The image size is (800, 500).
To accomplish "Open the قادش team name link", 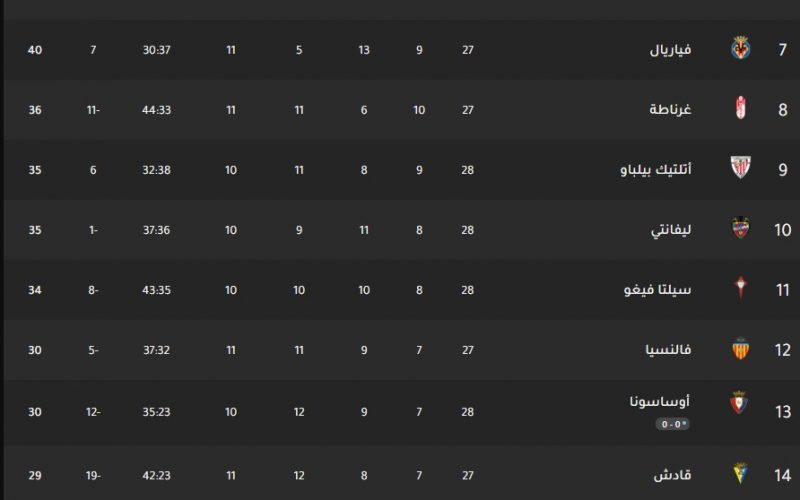I will click(672, 476).
